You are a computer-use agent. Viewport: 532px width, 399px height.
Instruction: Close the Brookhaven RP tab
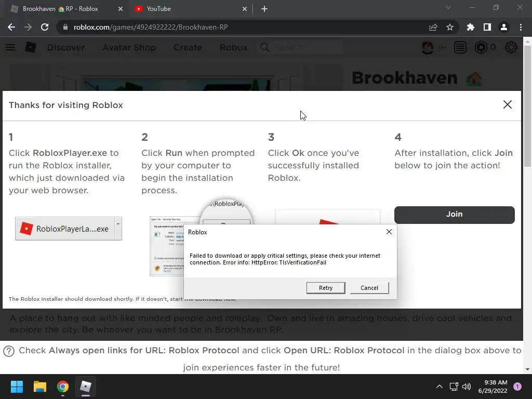(121, 9)
